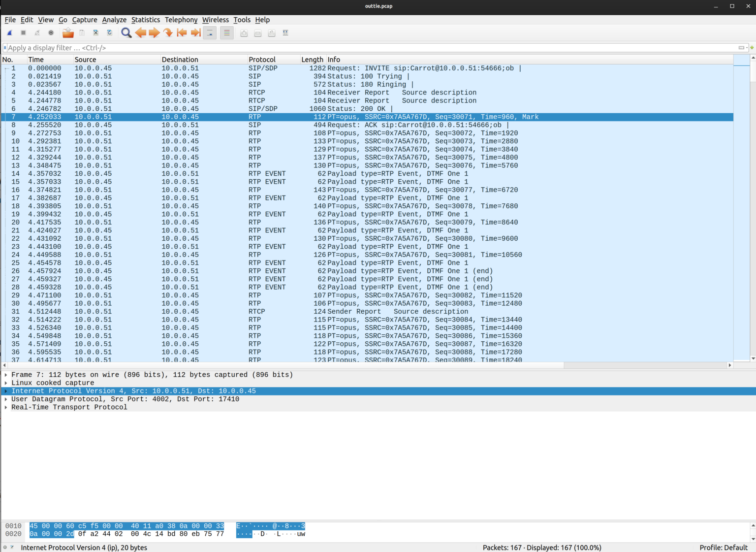
Task: Jump to the last packet
Action: [x=195, y=32]
